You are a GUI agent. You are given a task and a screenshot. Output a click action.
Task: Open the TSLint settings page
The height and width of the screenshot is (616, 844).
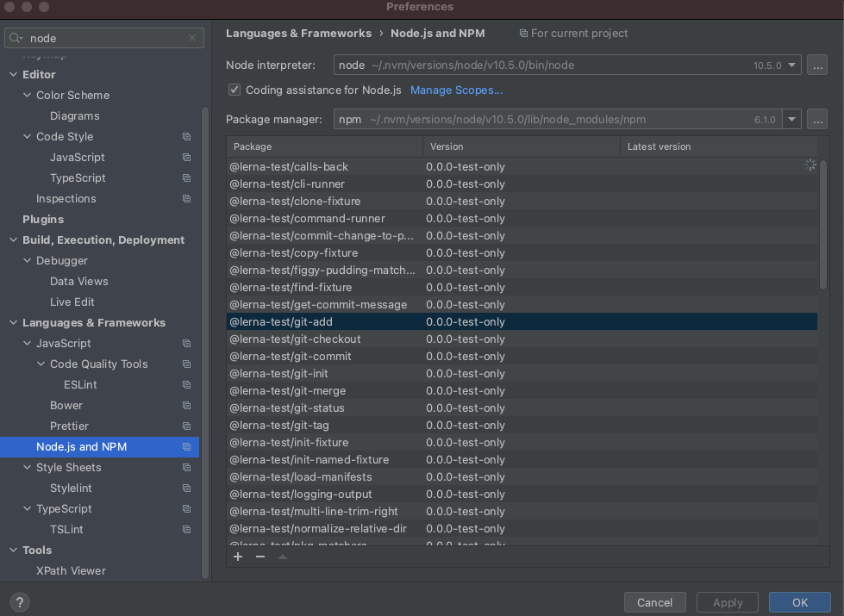[x=66, y=530]
